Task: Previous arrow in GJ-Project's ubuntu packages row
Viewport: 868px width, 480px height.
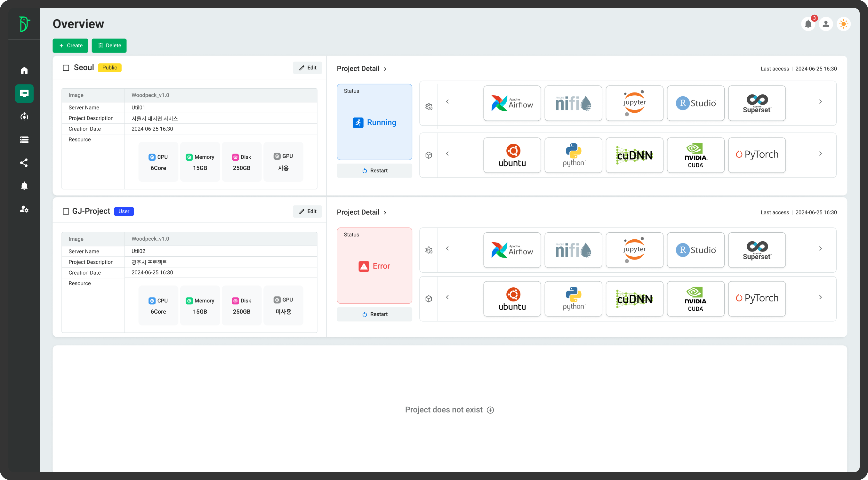Action: (x=447, y=297)
